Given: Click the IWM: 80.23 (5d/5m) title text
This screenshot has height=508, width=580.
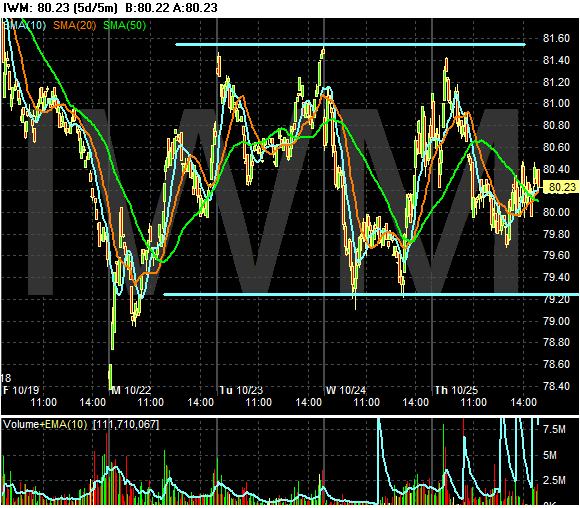Looking at the screenshot, I should [60, 8].
